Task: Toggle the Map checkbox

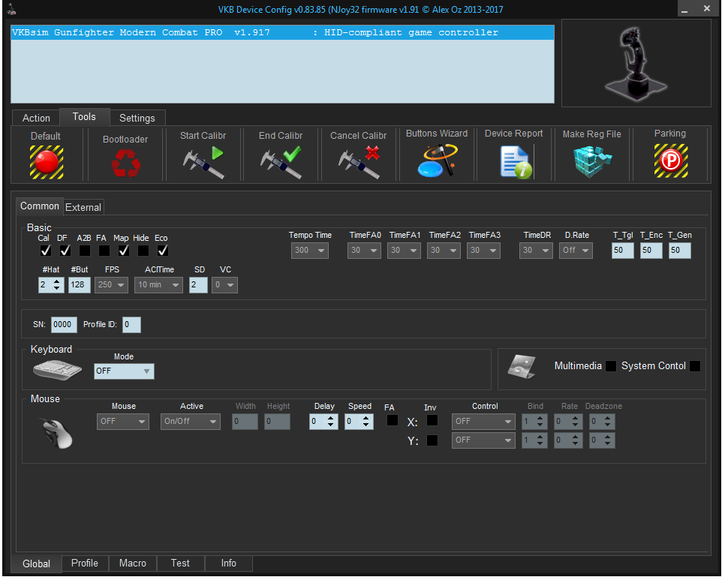Action: pyautogui.click(x=124, y=251)
